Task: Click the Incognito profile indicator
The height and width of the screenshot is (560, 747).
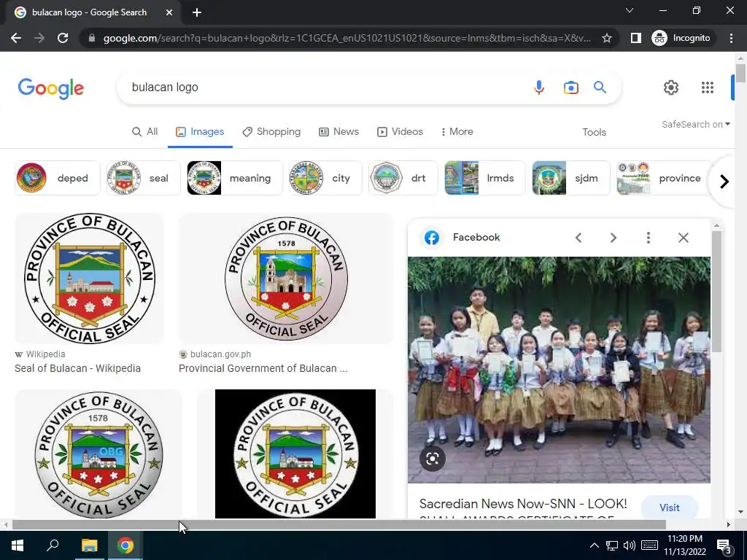Action: [681, 38]
